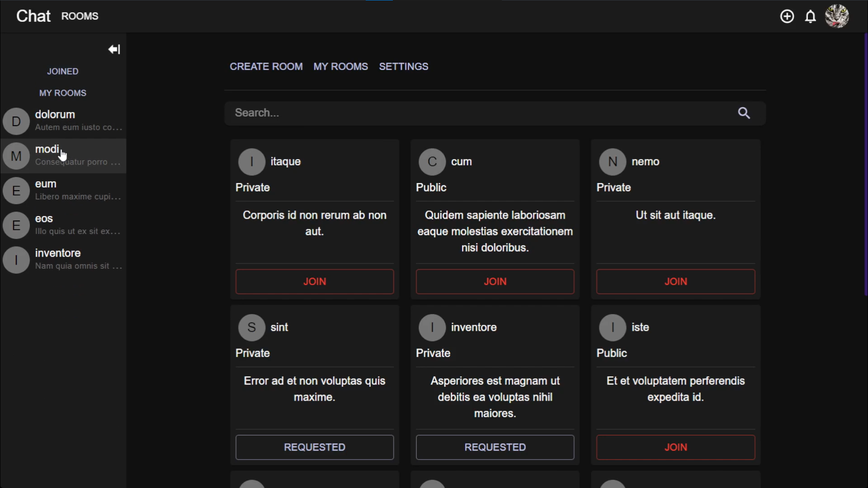Image resolution: width=868 pixels, height=488 pixels.
Task: Click the search magnifier icon
Action: [744, 113]
